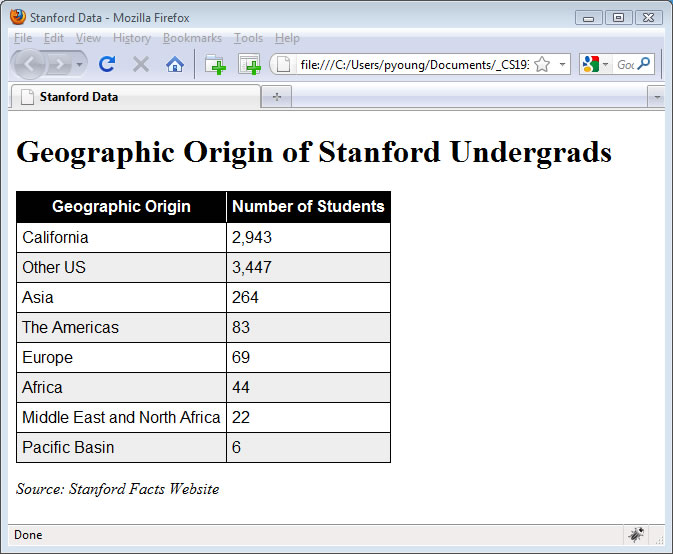Image resolution: width=673 pixels, height=554 pixels.
Task: Go forward with the Forward arrow button
Action: pyautogui.click(x=59, y=65)
